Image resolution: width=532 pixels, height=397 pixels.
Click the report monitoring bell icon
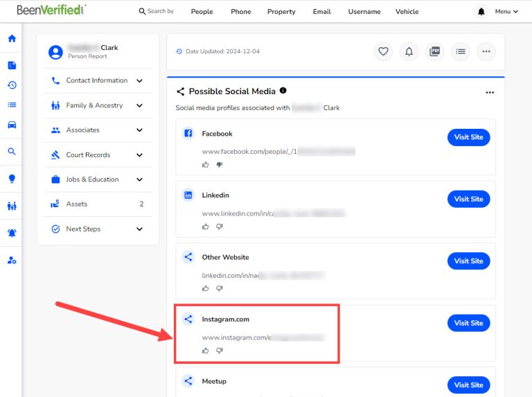point(409,51)
